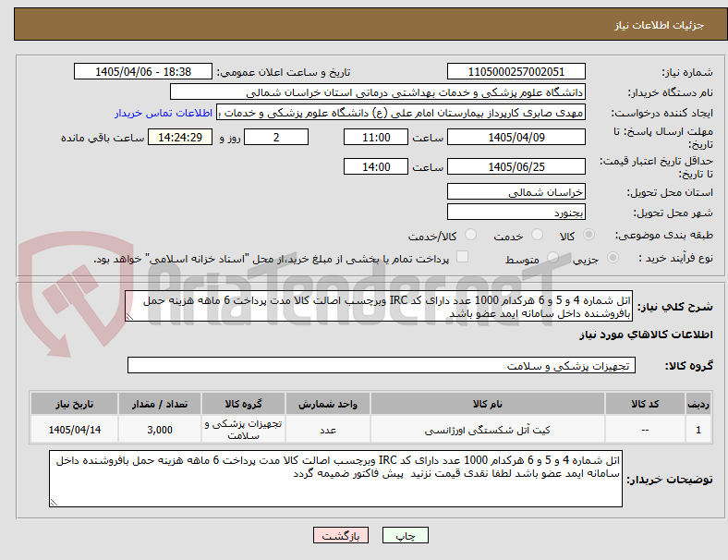Click the شماره نیاز field 1105000257002051
Viewport: 728px width, 560px height.
pyautogui.click(x=516, y=71)
